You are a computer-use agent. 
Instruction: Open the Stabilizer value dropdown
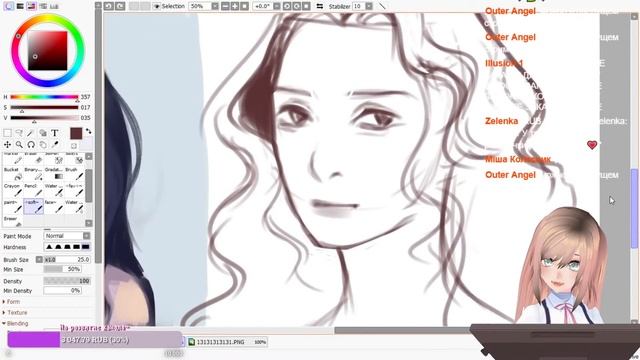369,6
